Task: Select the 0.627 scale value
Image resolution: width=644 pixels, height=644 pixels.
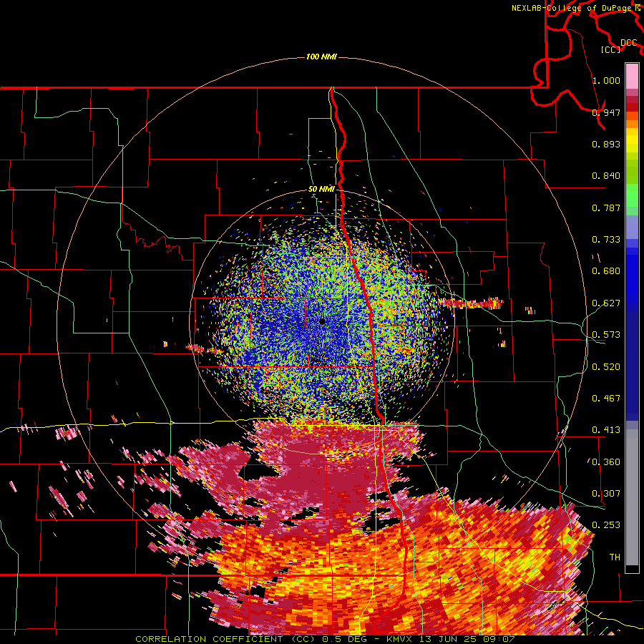Action: click(x=606, y=303)
